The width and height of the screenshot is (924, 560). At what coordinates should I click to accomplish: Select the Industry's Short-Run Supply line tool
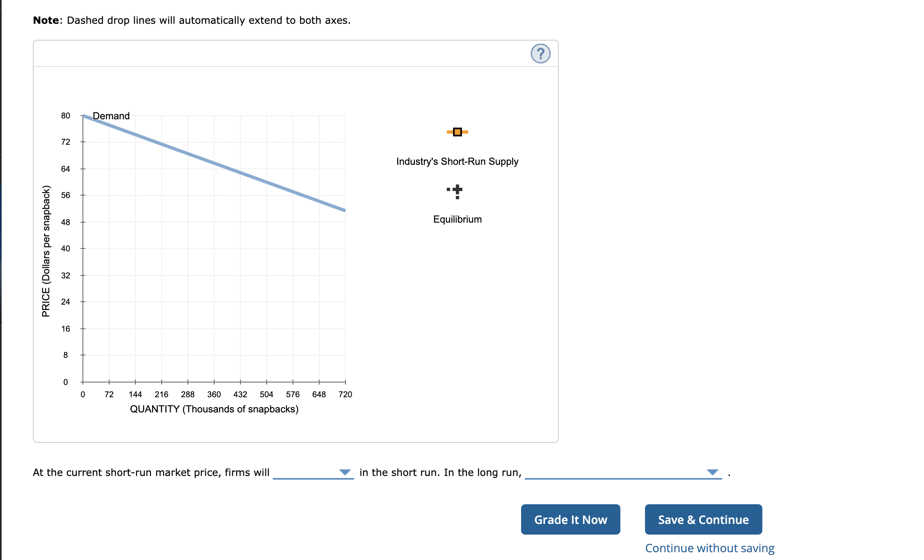[x=457, y=132]
